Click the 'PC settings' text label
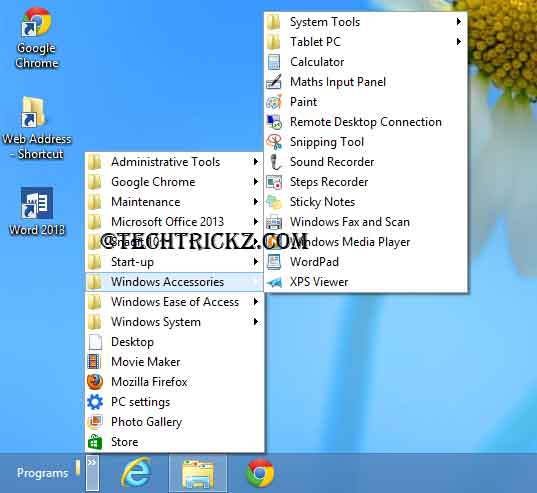This screenshot has width=537, height=493. [x=140, y=402]
